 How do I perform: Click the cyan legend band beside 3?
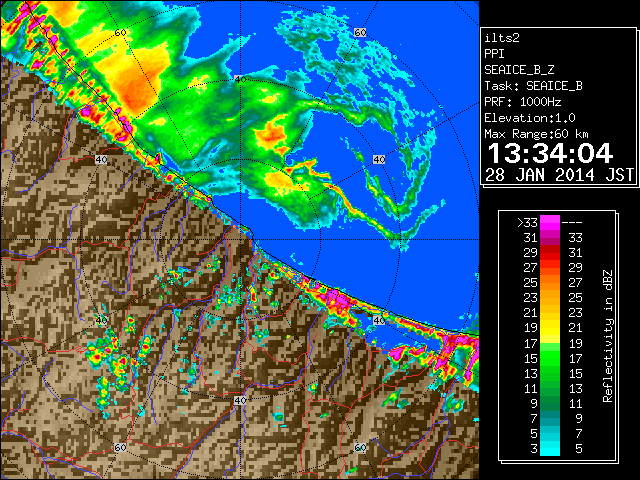(550, 448)
